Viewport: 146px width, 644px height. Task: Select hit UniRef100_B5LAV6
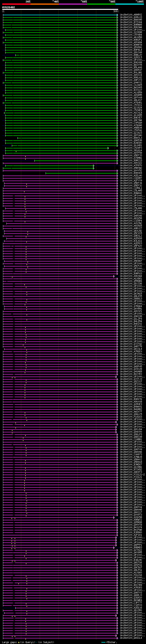(x=131, y=67)
